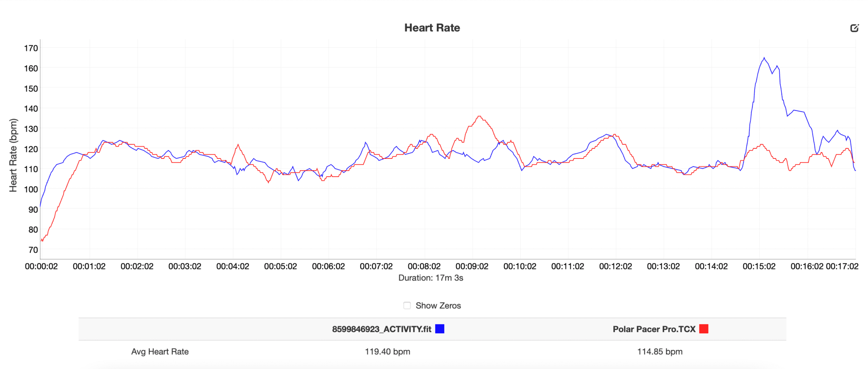Click the Show Zeros label text
This screenshot has height=369, width=868.
click(x=438, y=305)
